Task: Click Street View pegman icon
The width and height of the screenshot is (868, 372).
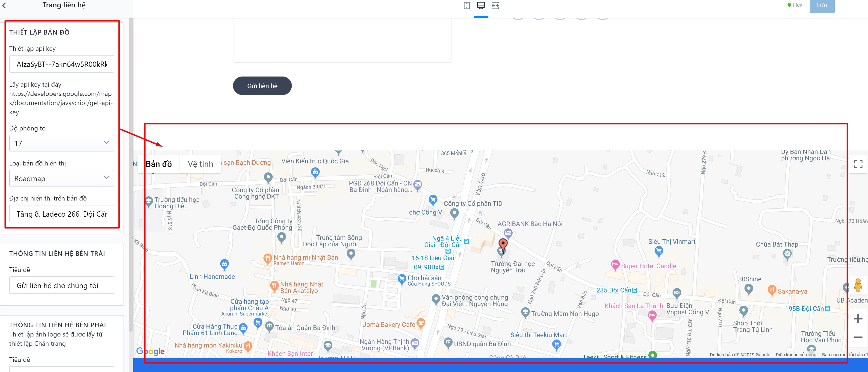Action: point(858,285)
